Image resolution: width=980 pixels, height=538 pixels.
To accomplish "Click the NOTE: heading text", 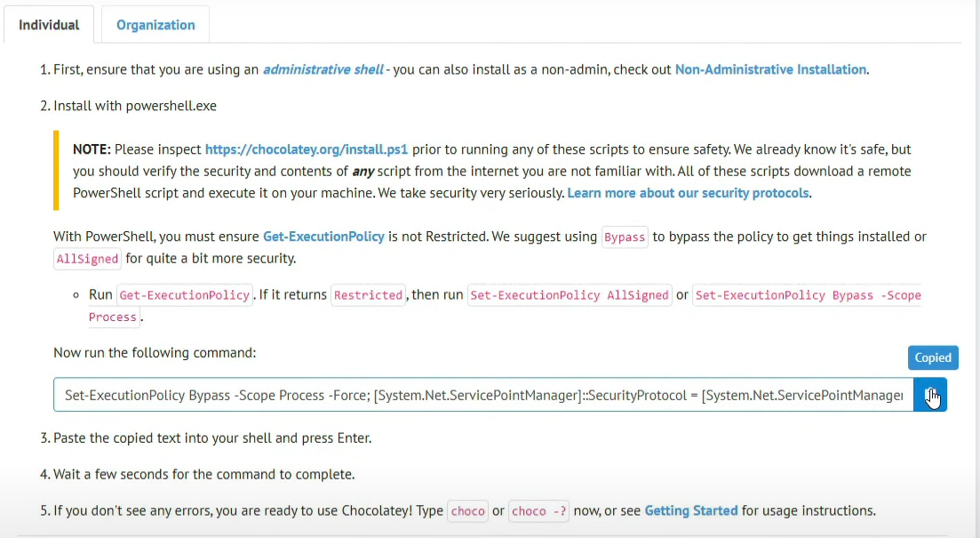I will click(92, 149).
